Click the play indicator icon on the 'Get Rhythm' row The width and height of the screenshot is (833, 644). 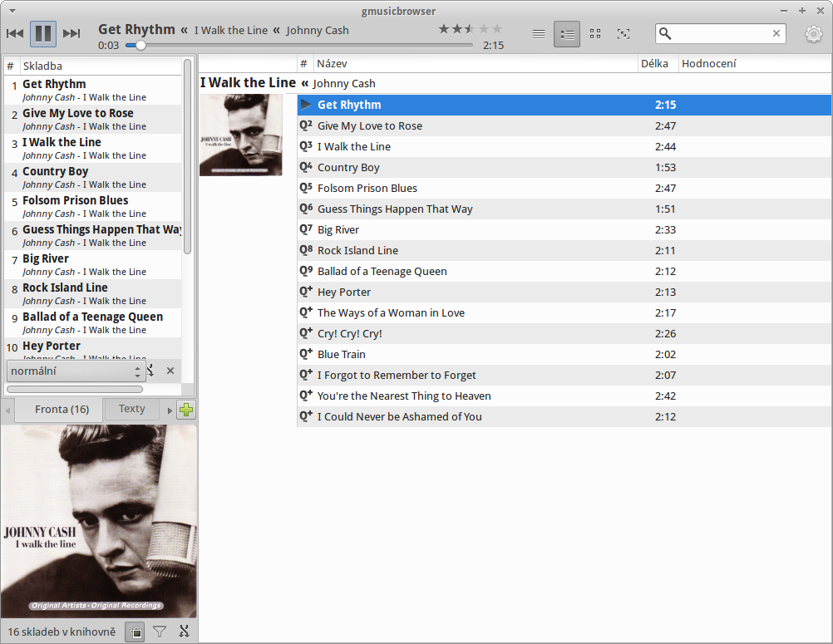306,104
